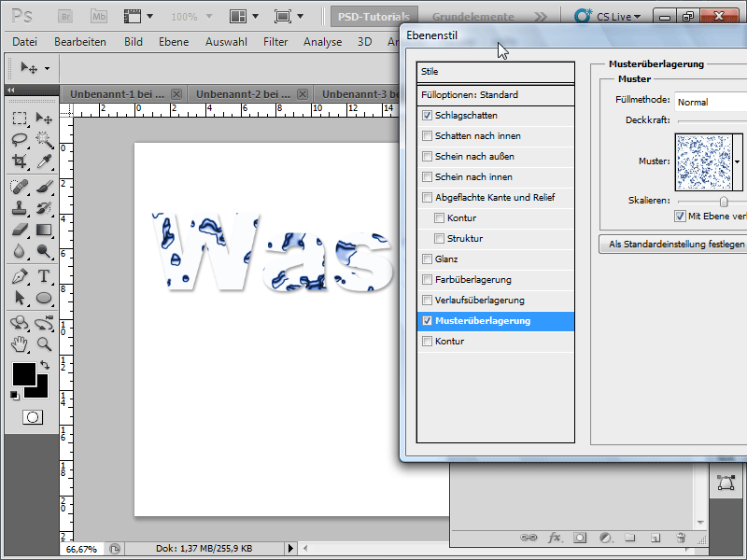This screenshot has width=747, height=560.
Task: Open the Filter menu
Action: [x=275, y=42]
